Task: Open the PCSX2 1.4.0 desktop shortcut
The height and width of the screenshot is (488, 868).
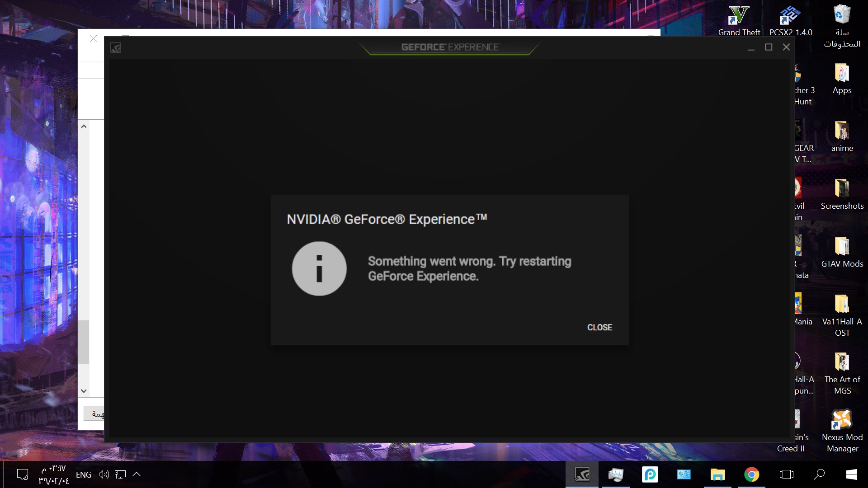Action: click(791, 21)
